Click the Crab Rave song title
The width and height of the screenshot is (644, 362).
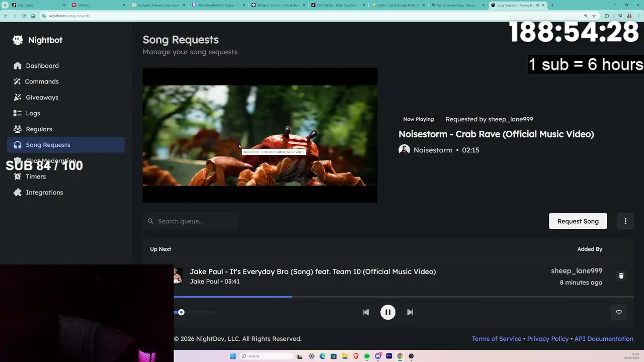coord(496,134)
